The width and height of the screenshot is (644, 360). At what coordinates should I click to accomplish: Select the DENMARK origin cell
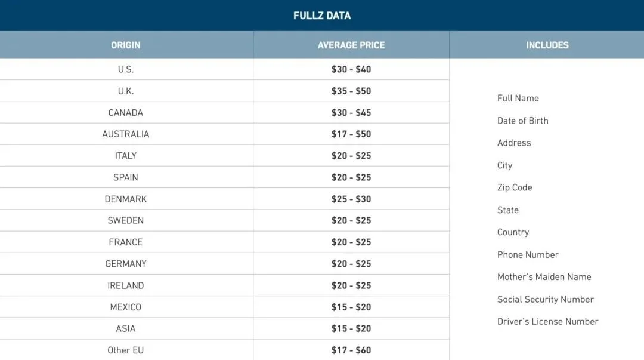click(126, 199)
